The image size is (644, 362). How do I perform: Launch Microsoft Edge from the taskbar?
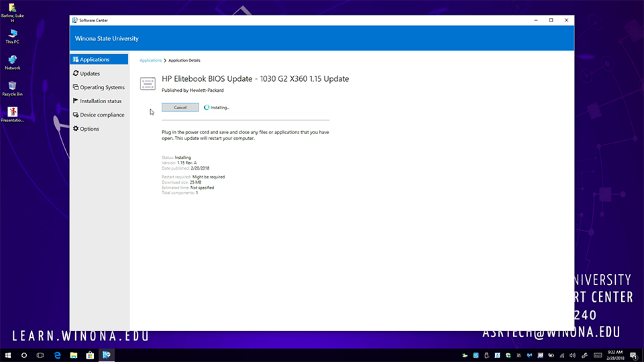tap(57, 355)
